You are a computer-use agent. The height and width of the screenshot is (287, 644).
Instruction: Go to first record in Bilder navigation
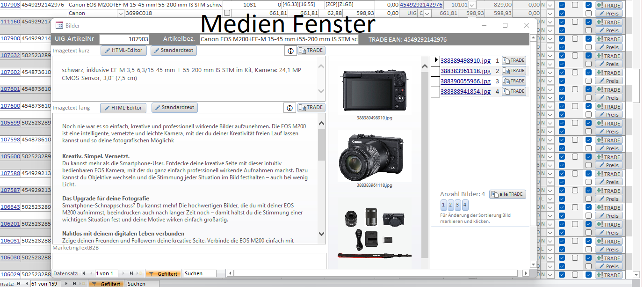(x=83, y=273)
